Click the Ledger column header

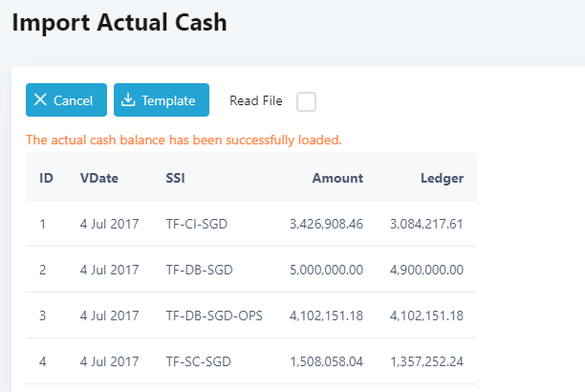pos(442,178)
